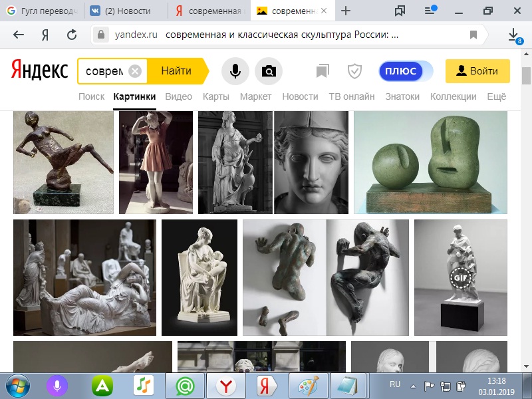Open Yandex Browser Y icon in taskbar
The image size is (532, 399).
click(x=226, y=386)
